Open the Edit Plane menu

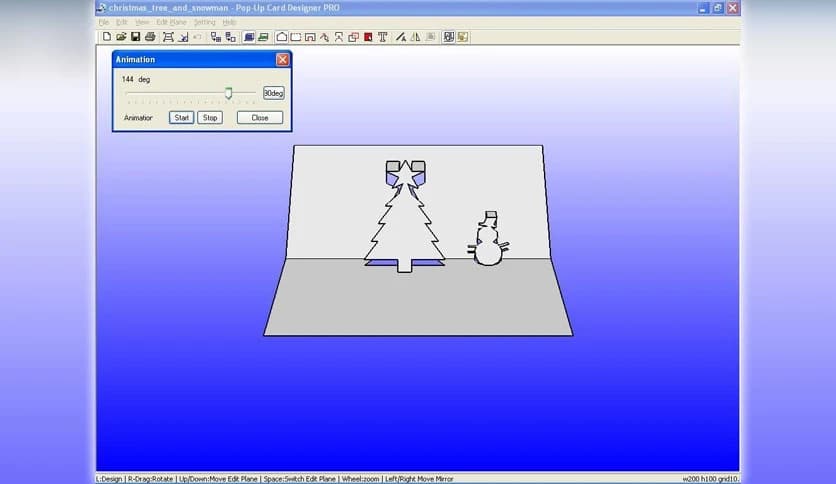(x=171, y=22)
